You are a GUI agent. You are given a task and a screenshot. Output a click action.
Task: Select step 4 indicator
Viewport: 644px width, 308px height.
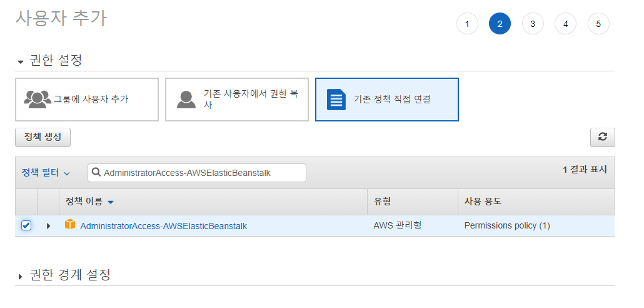click(566, 23)
